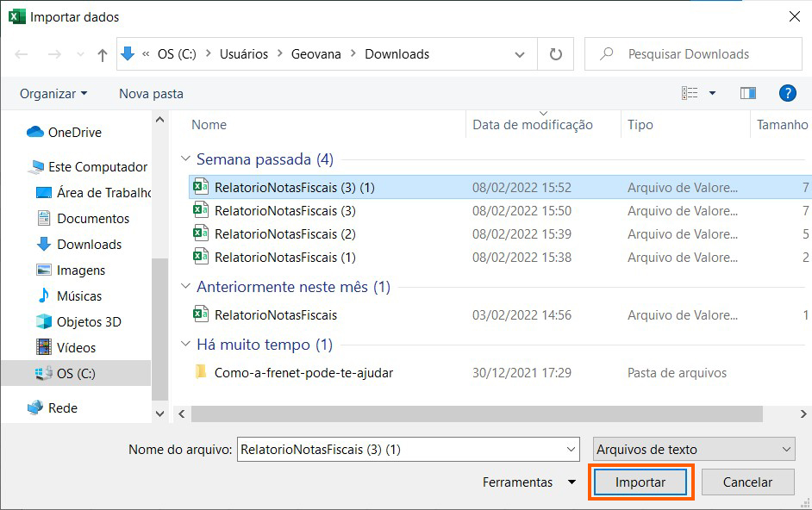This screenshot has width=812, height=510.
Task: Click the Up one level arrow icon
Action: click(x=103, y=54)
